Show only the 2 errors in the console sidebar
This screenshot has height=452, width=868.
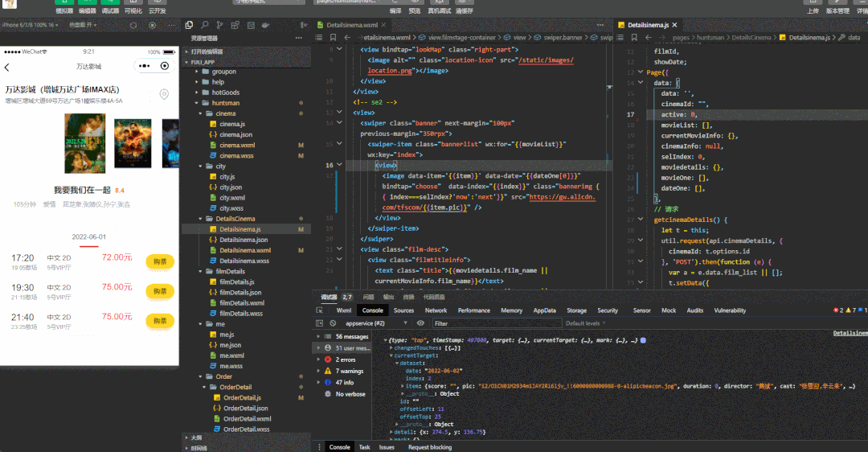(x=346, y=360)
